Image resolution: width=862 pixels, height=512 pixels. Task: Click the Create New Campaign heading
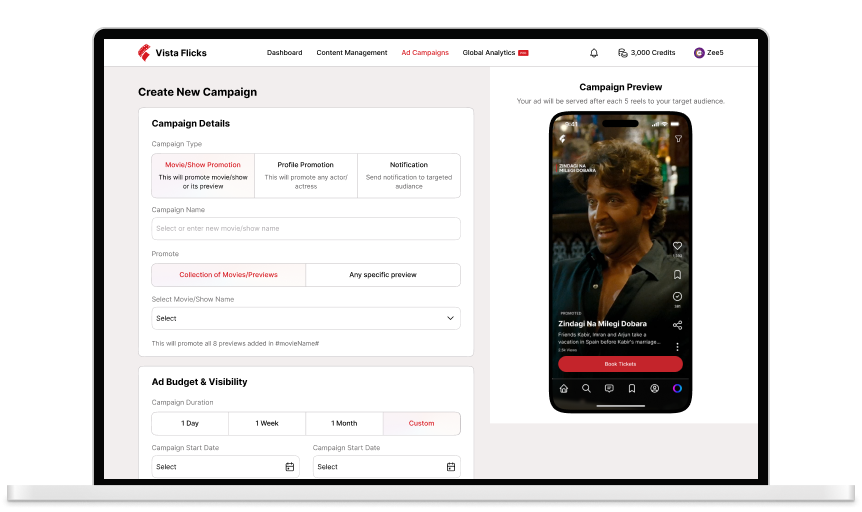(197, 92)
